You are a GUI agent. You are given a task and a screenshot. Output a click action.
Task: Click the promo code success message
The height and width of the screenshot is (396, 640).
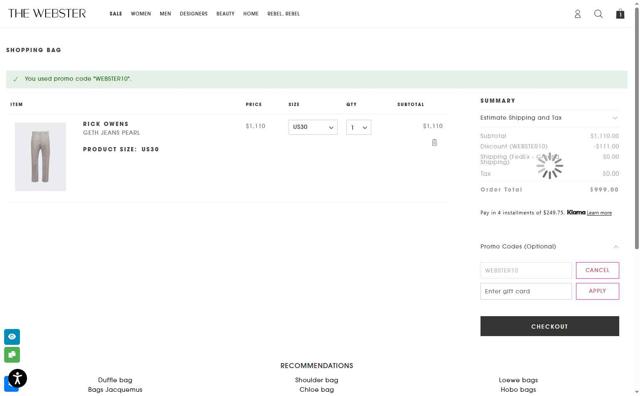317,79
